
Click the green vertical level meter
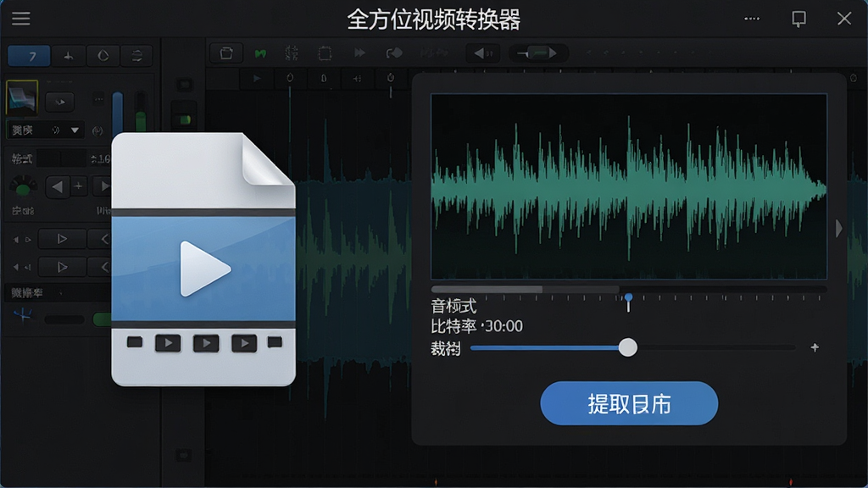click(141, 113)
